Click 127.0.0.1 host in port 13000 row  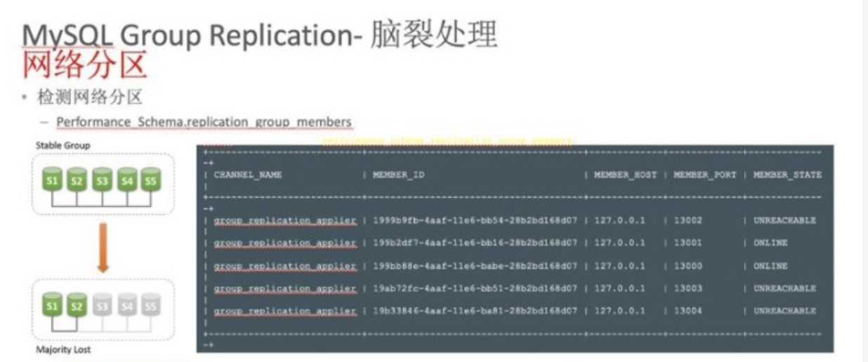pyautogui.click(x=619, y=266)
